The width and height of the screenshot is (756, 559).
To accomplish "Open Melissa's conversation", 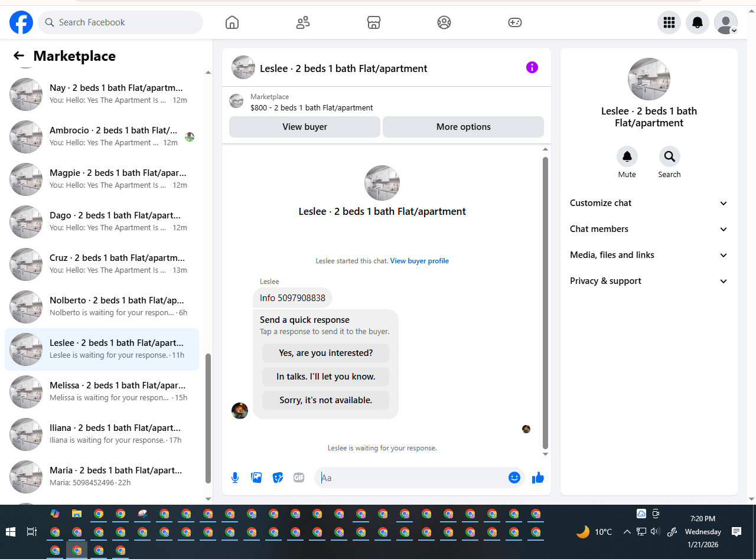I will 102,392.
